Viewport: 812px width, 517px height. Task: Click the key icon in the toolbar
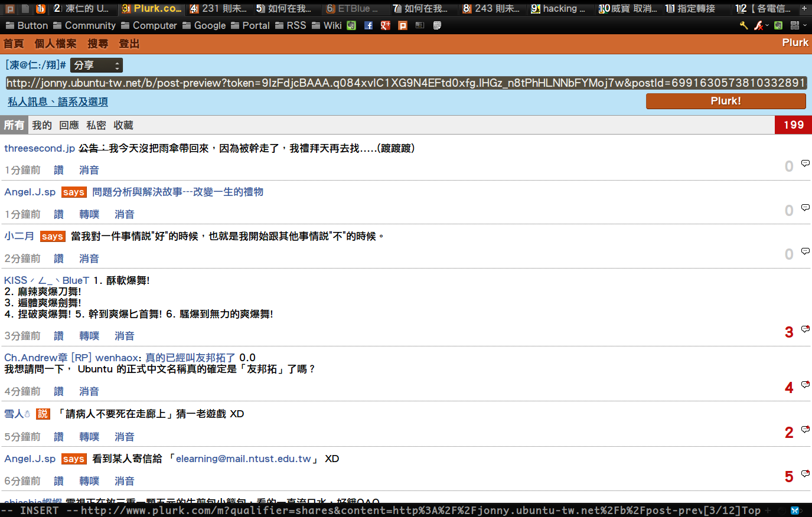click(743, 25)
